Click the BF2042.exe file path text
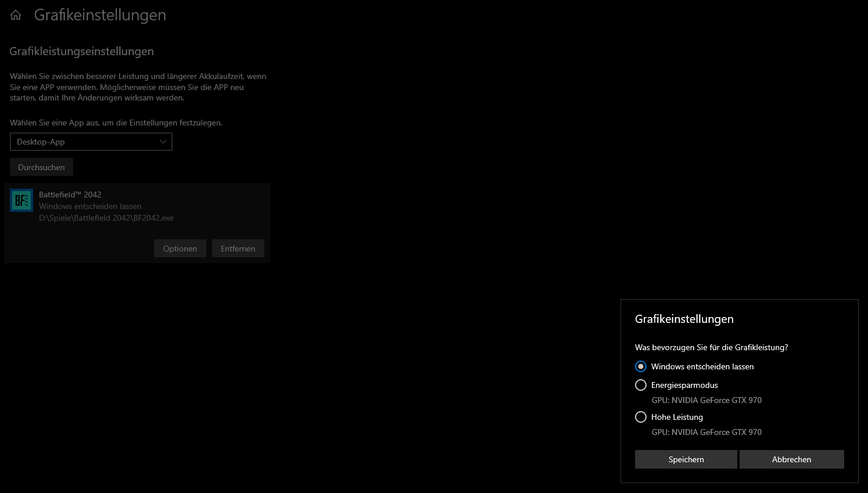 click(x=106, y=218)
